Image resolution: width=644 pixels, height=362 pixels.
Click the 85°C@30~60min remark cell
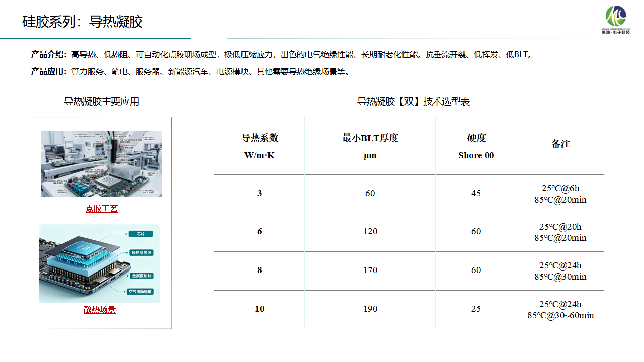(560, 310)
